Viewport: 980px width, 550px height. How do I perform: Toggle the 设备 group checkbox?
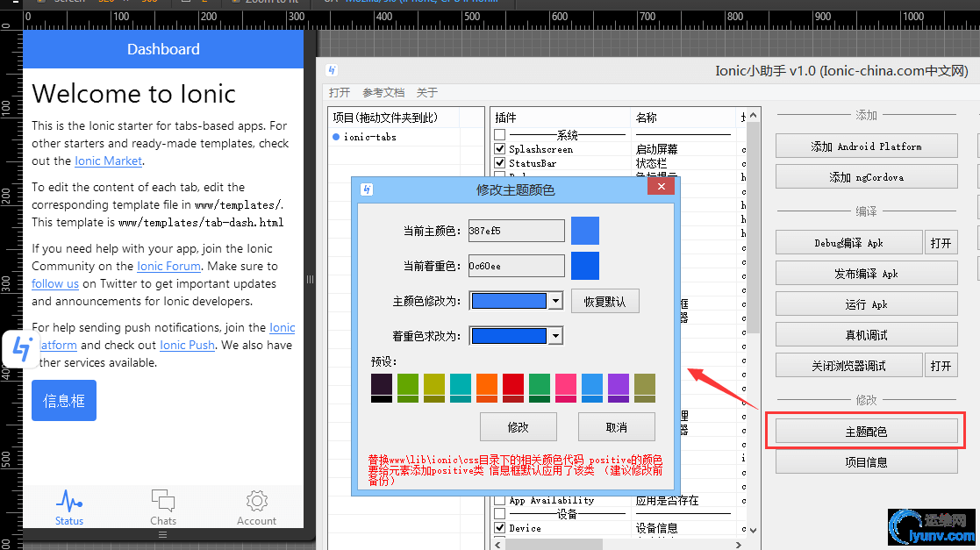click(499, 514)
